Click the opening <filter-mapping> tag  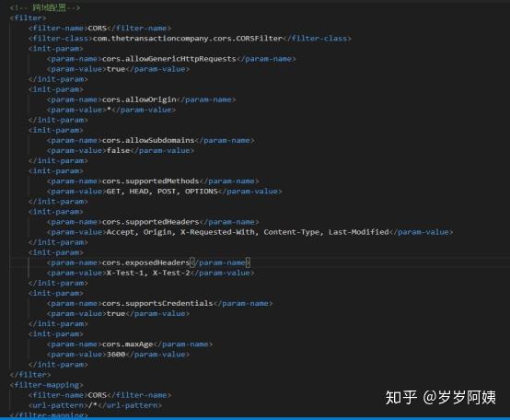click(x=47, y=385)
